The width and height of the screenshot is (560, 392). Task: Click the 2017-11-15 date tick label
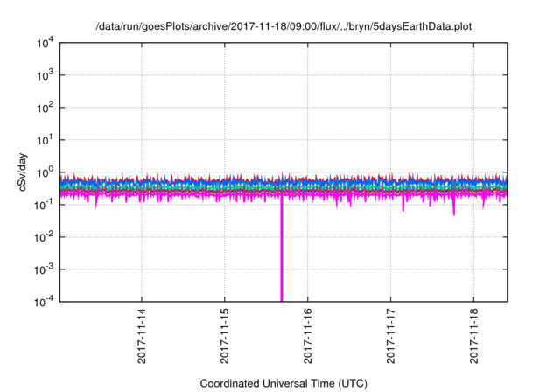click(225, 336)
